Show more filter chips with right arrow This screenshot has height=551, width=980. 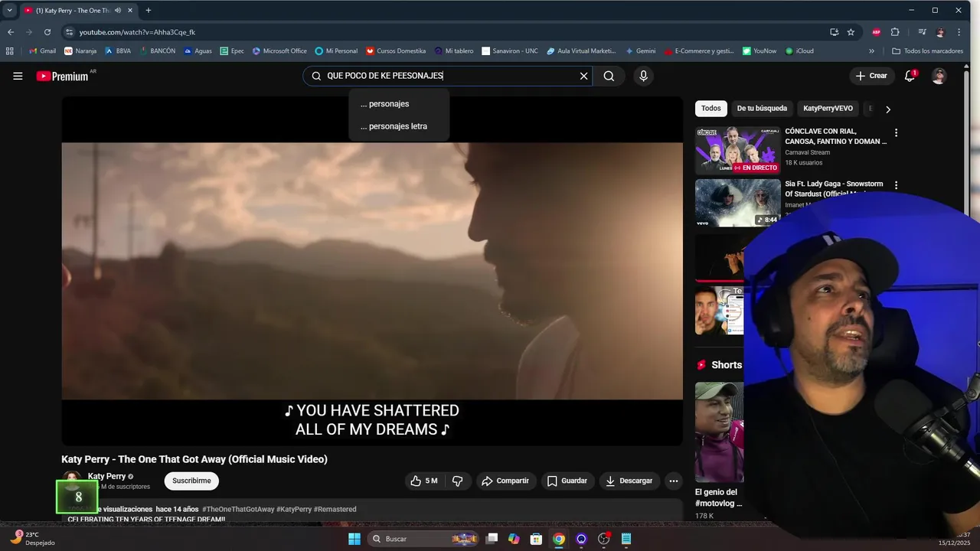(887, 109)
